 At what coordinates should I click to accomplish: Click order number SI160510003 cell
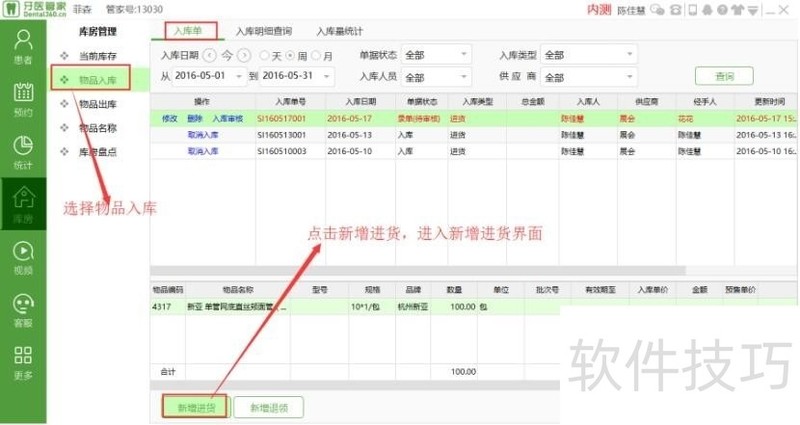coord(282,151)
